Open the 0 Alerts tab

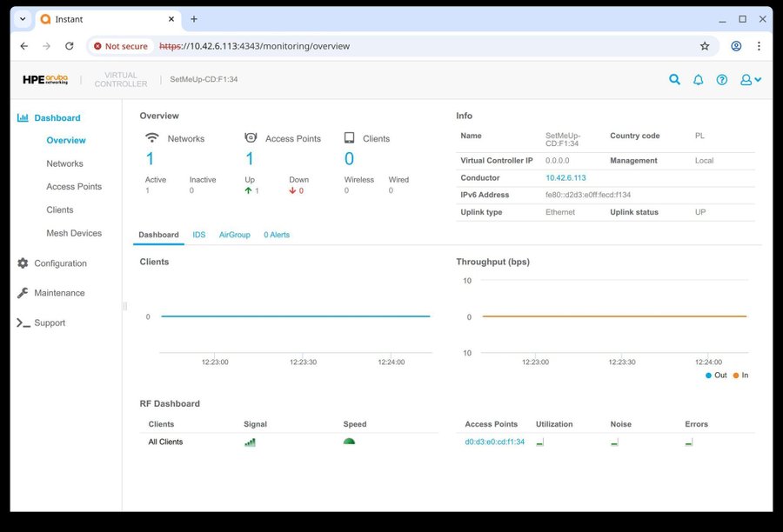[x=277, y=235]
